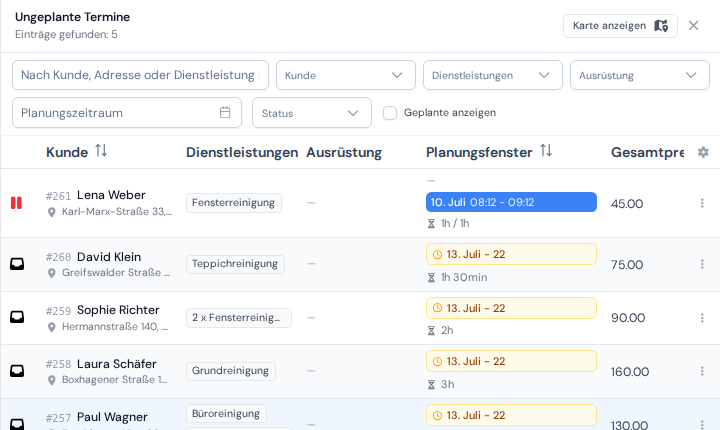
Task: Select the blue 10. Juli 08:12 - 09:12 slot
Action: [x=511, y=202]
